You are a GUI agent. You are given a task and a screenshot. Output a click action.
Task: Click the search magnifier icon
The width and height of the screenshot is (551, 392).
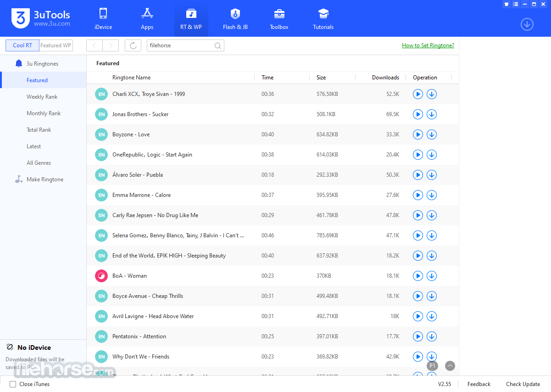click(218, 45)
